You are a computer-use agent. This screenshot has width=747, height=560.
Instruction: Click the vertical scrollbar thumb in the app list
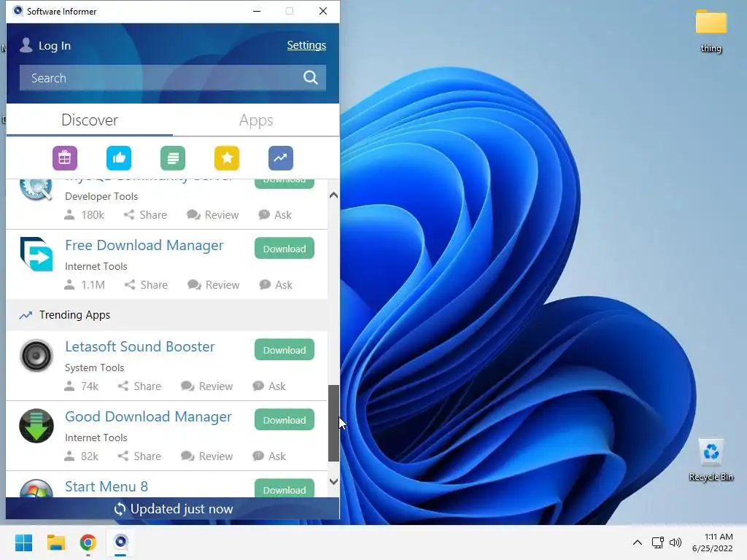pos(333,424)
